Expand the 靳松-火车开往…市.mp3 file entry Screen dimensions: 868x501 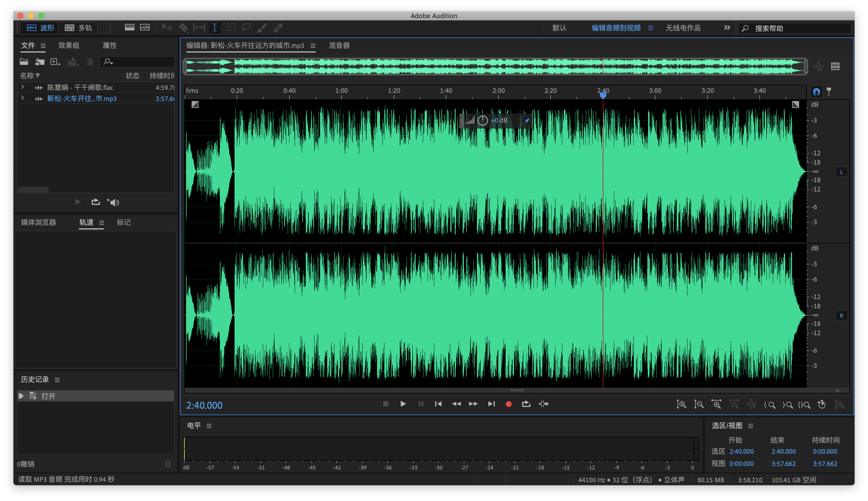(22, 98)
